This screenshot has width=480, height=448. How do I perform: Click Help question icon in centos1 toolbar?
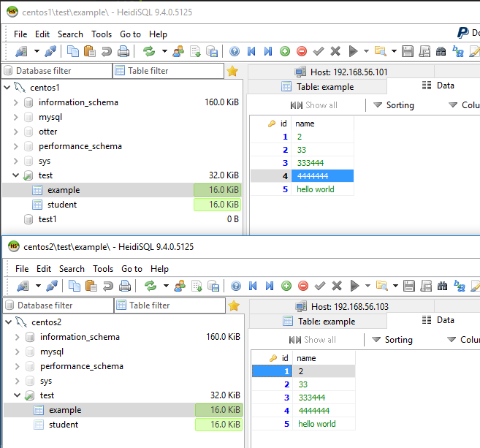point(235,51)
